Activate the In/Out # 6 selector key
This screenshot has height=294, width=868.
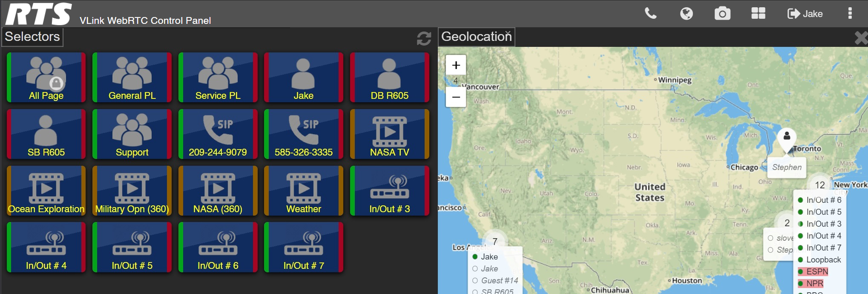click(x=218, y=247)
